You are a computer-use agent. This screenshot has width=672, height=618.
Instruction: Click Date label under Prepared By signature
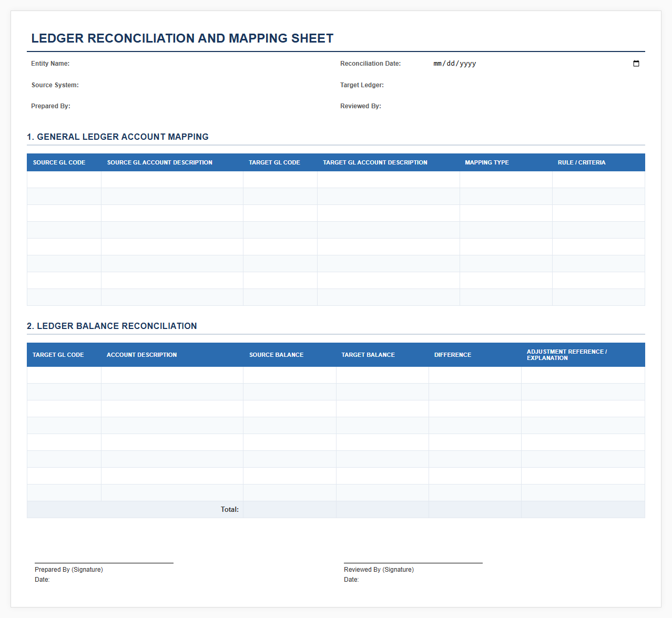42,580
